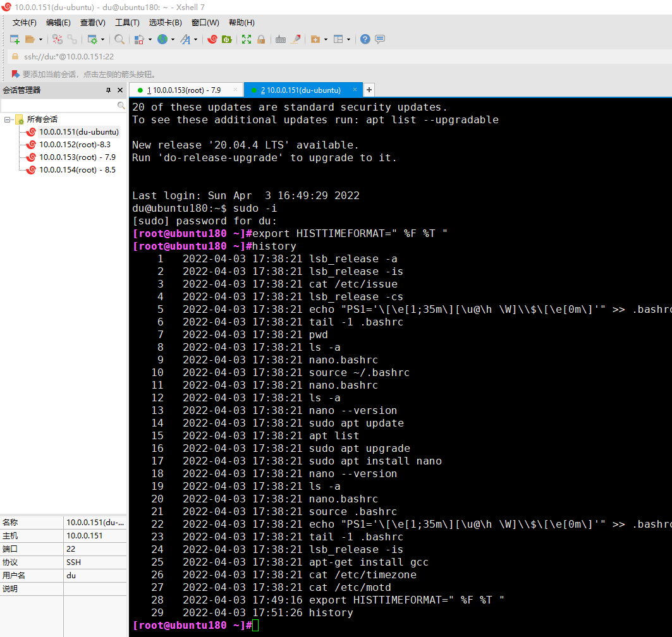Click the plus button to add new tab
The width and height of the screenshot is (672, 637).
[x=369, y=90]
